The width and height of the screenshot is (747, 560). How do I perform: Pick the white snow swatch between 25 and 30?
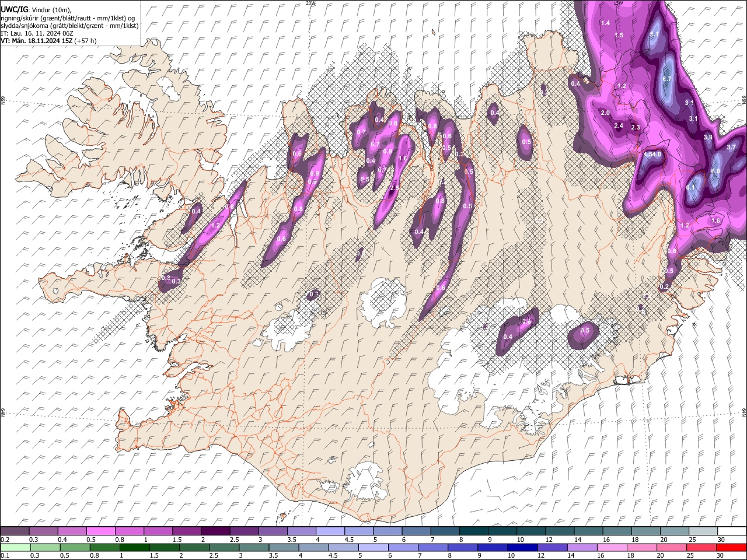[703, 531]
